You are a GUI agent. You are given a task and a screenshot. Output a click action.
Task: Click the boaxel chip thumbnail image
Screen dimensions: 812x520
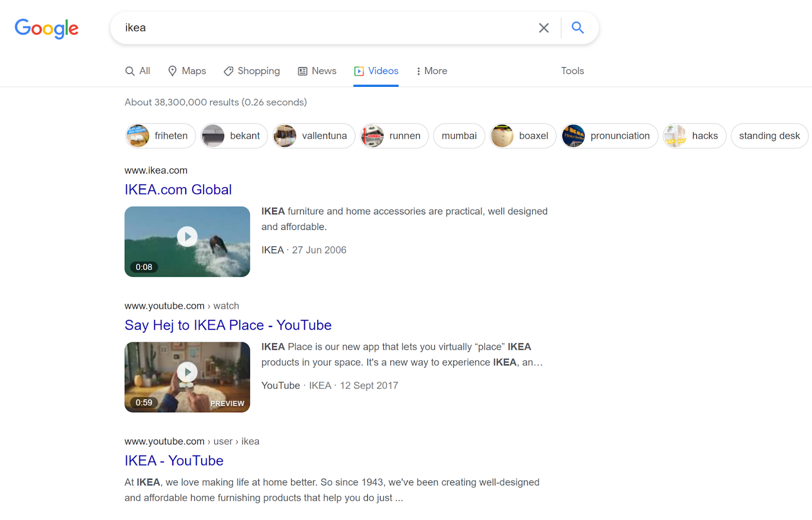coord(502,136)
